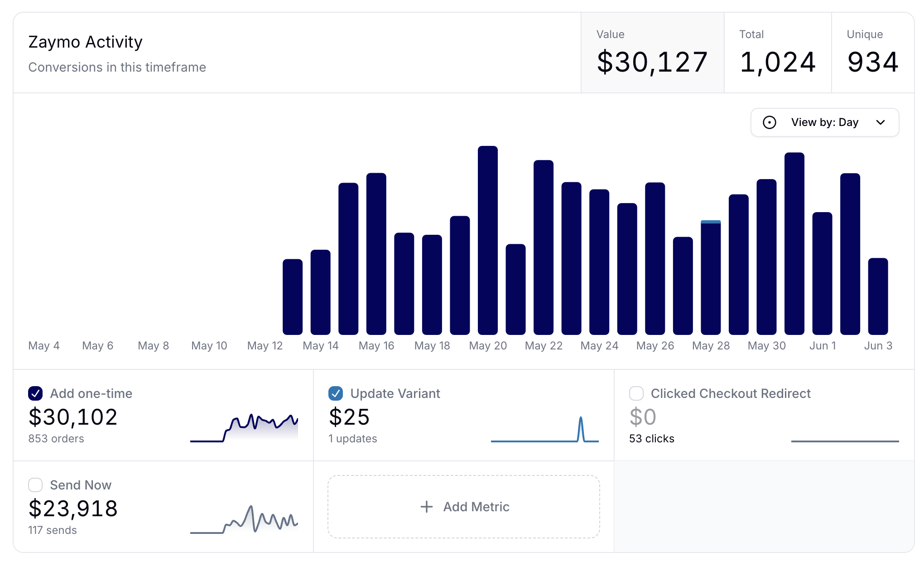Click the $0 Clicked Checkout Redirect value

click(643, 417)
